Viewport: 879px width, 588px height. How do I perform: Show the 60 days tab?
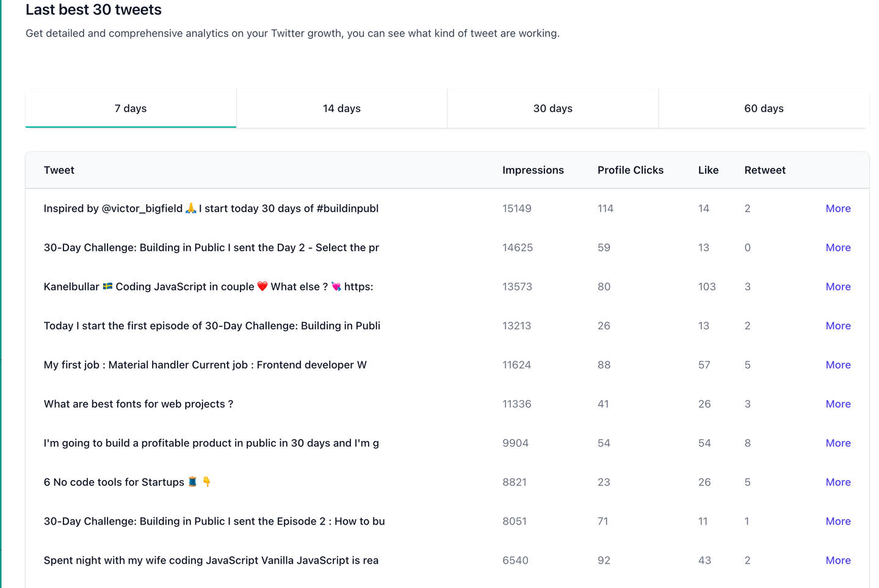[764, 109]
